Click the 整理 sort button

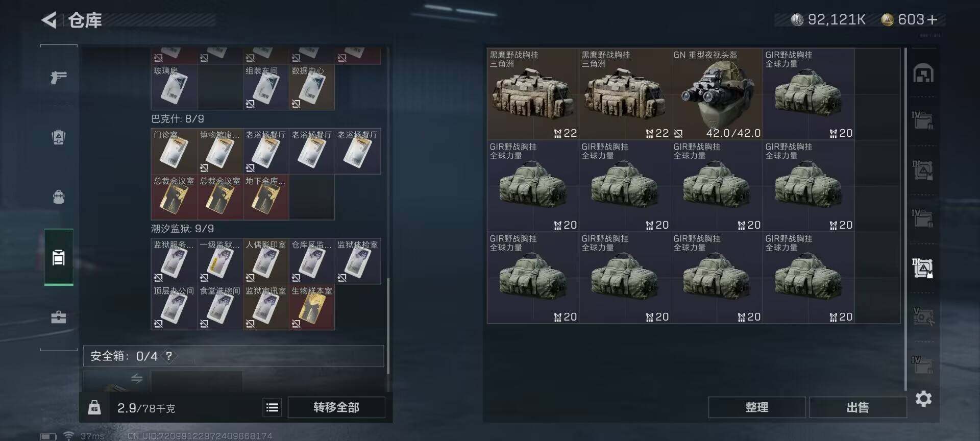pos(756,407)
